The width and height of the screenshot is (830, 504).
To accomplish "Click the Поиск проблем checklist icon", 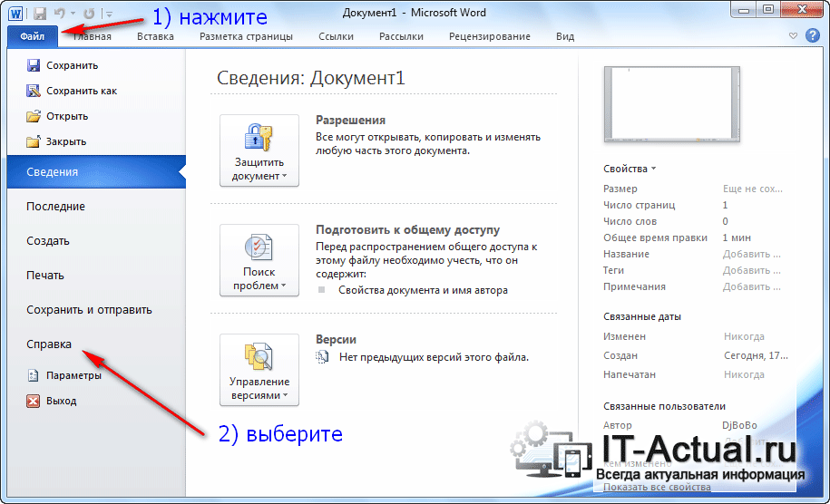I will click(259, 247).
